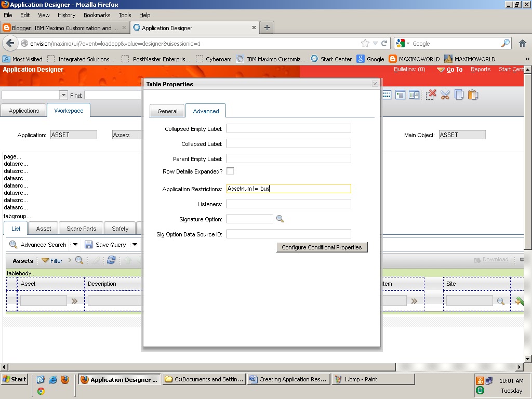Click the Configure Conditional Properties button
This screenshot has width=532, height=399.
pyautogui.click(x=322, y=247)
